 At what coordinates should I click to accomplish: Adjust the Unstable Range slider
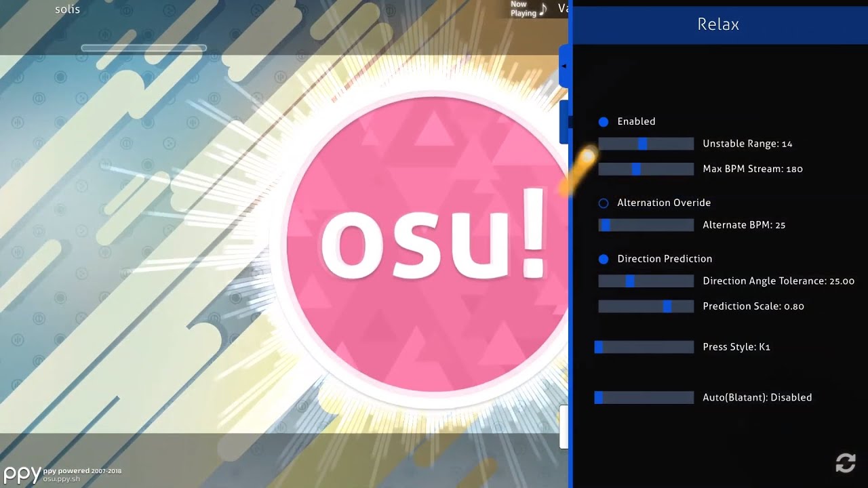coord(646,144)
